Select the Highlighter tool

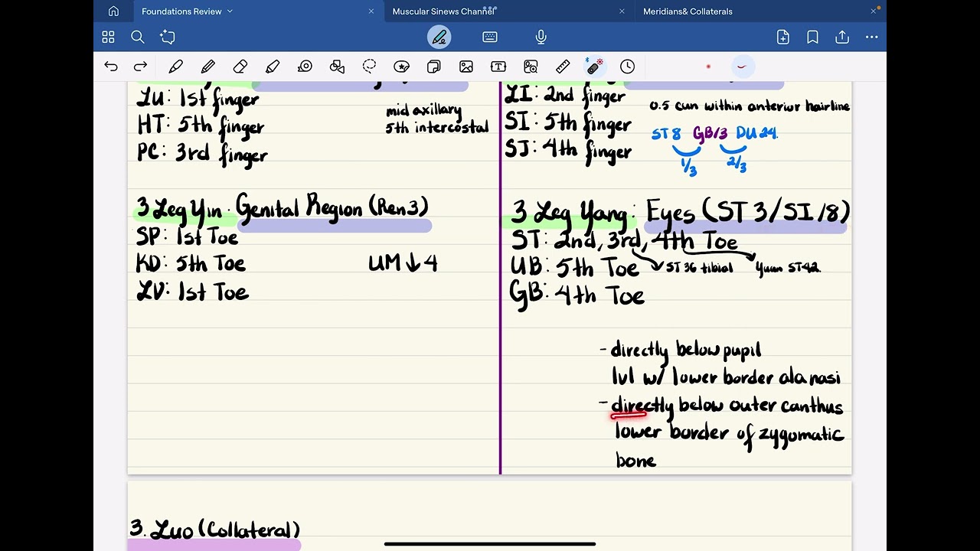(x=273, y=67)
